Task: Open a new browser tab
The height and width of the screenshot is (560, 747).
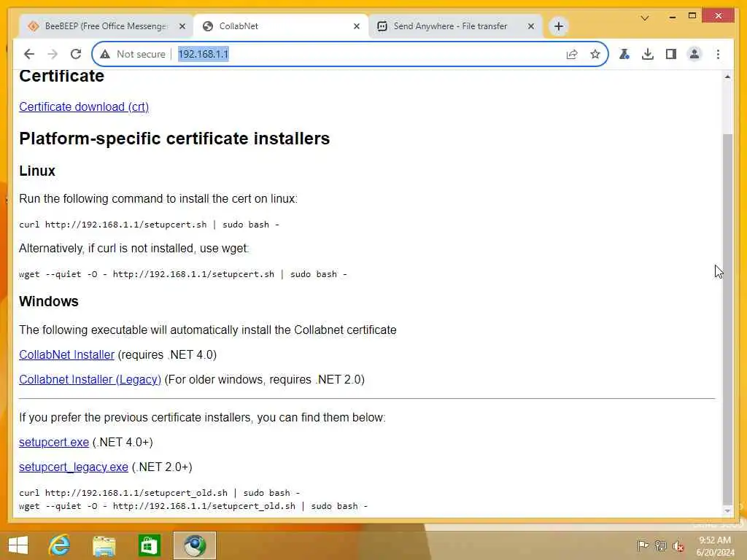Action: [x=559, y=26]
